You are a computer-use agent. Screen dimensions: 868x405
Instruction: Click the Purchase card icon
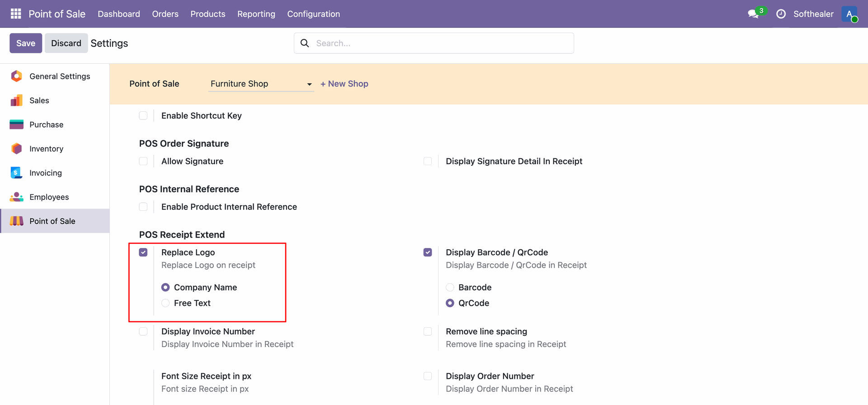tap(17, 124)
